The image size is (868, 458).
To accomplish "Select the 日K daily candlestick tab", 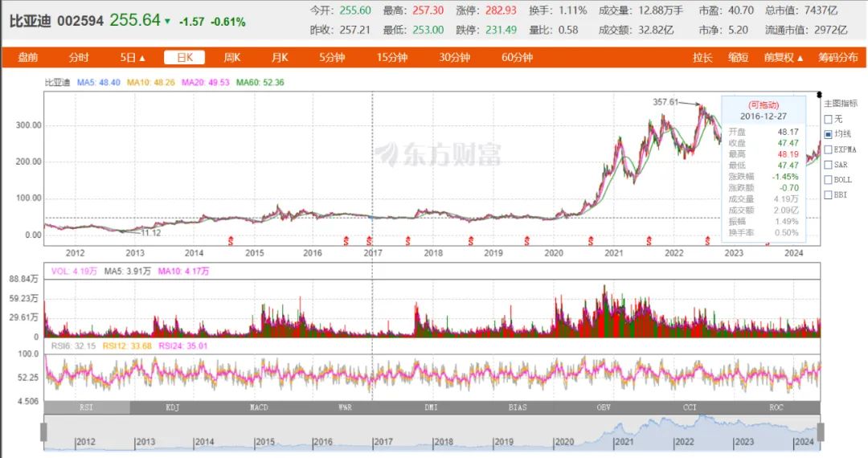I will (x=184, y=58).
